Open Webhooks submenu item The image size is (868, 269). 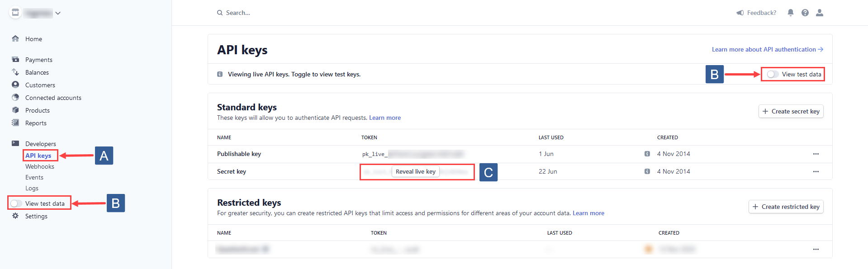[40, 166]
